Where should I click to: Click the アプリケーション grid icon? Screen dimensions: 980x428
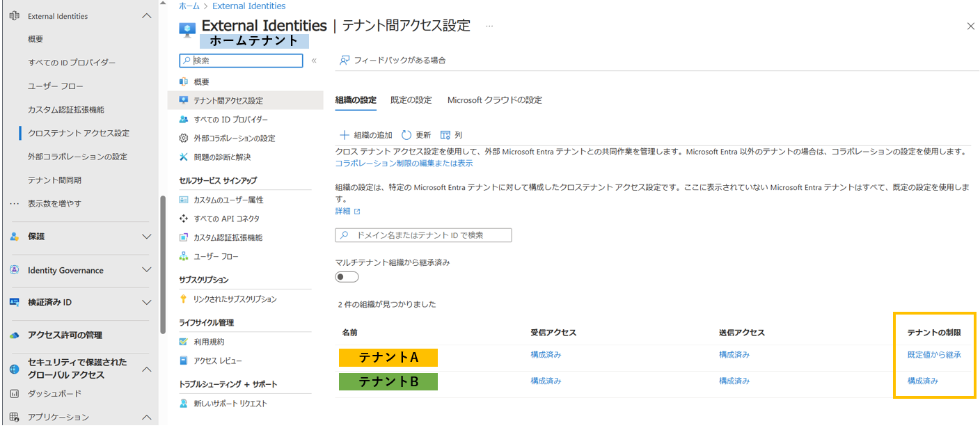coord(14,417)
